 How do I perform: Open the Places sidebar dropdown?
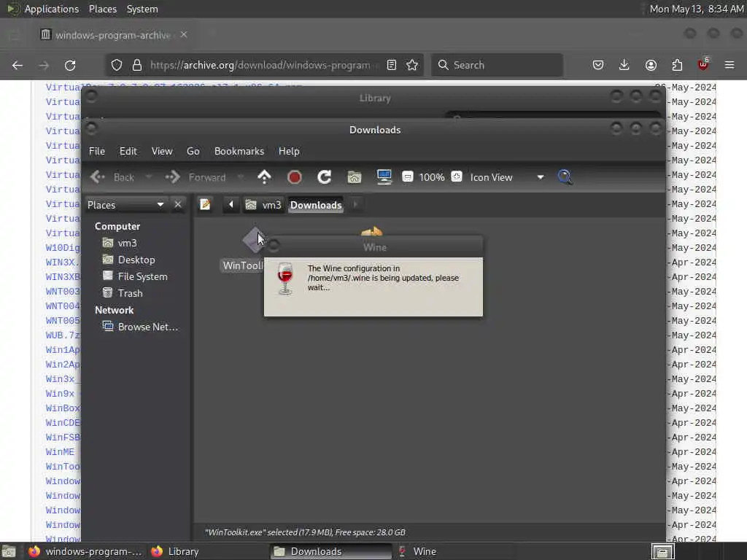(x=125, y=205)
